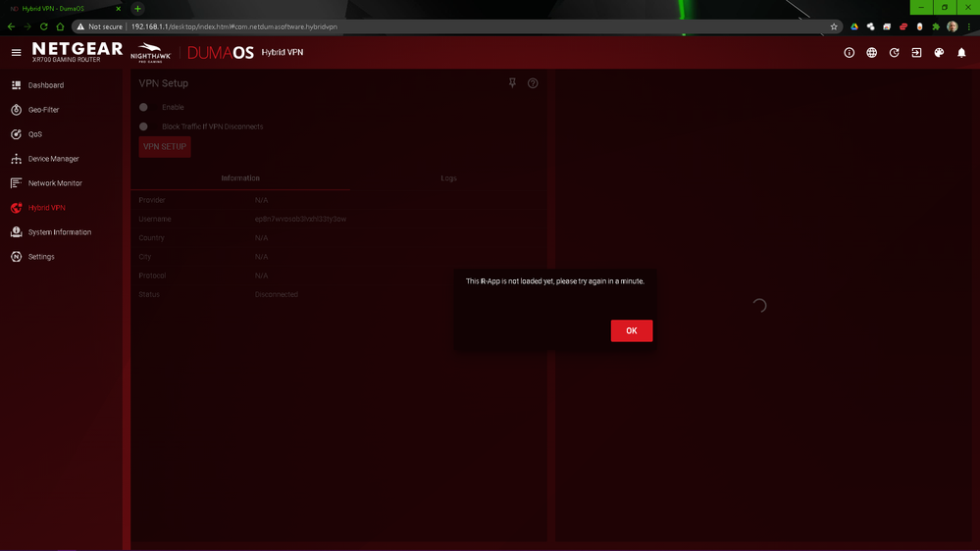Open the info icon in header
This screenshot has width=980, height=551.
click(x=849, y=53)
